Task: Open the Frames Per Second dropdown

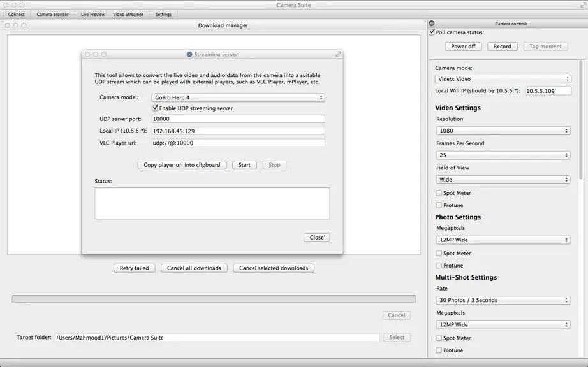Action: click(503, 155)
